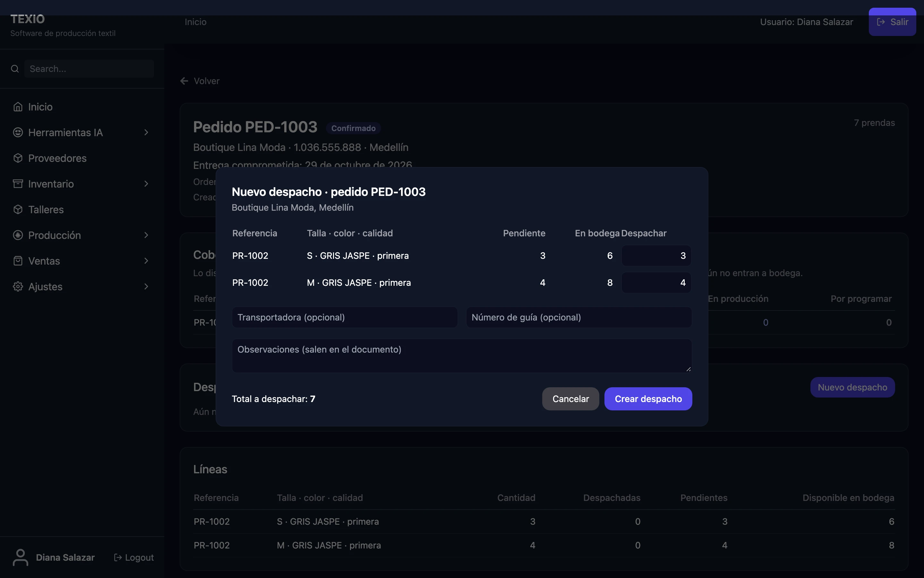Click the Inicio home icon
Image resolution: width=924 pixels, height=578 pixels.
pyautogui.click(x=18, y=107)
